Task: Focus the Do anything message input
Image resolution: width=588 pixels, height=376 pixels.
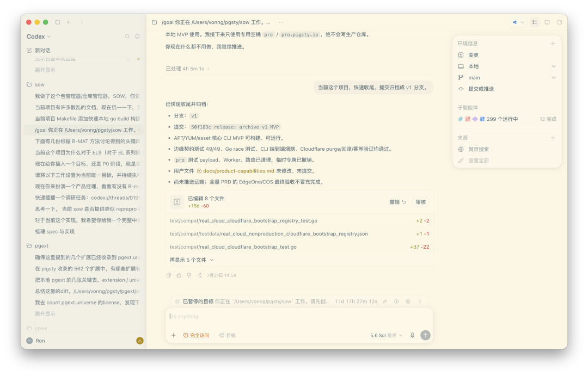Action: click(299, 316)
